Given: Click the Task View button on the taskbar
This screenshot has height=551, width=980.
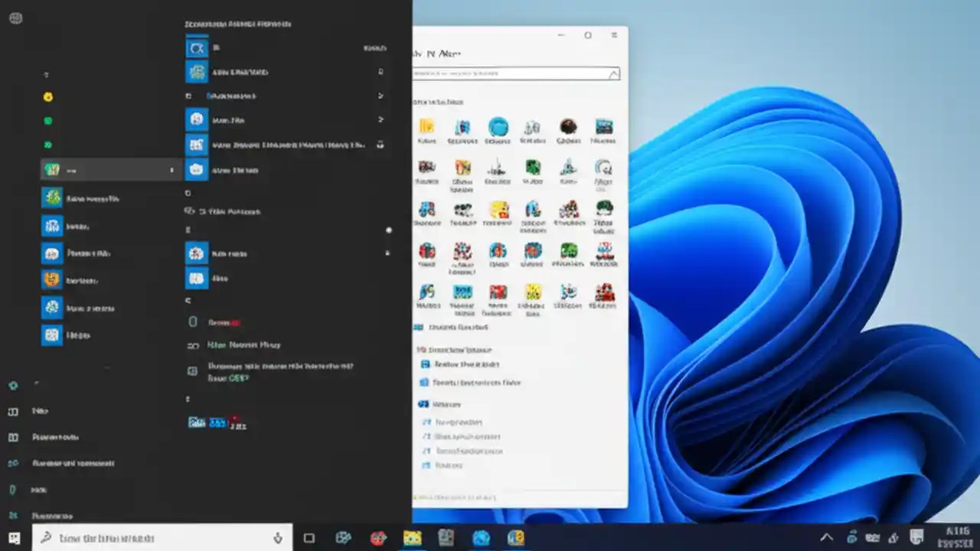Looking at the screenshot, I should (309, 538).
